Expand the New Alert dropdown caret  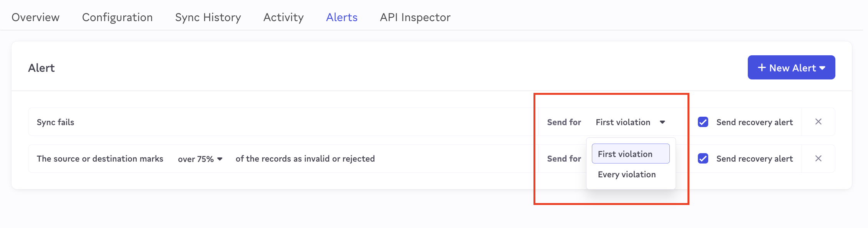[822, 68]
